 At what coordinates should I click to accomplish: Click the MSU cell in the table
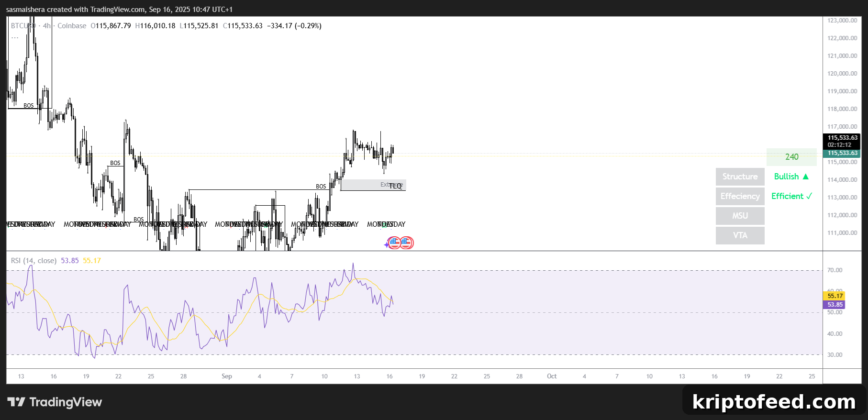pos(740,216)
